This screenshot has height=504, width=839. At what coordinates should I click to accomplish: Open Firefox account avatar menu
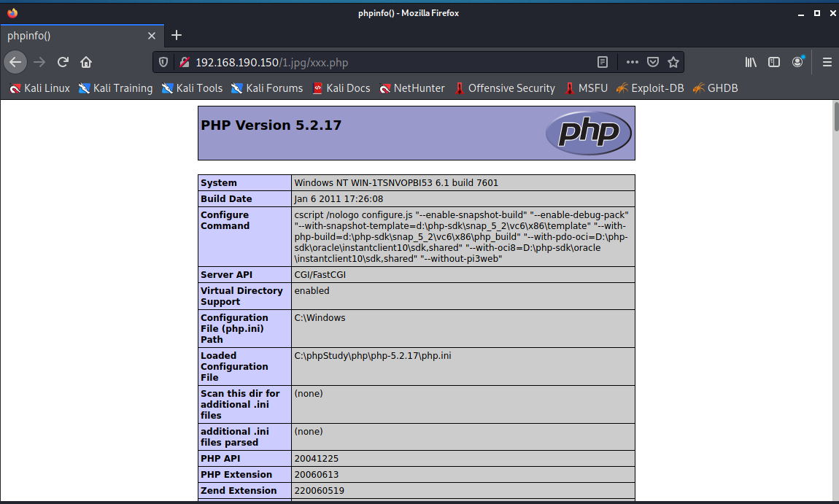coord(797,62)
